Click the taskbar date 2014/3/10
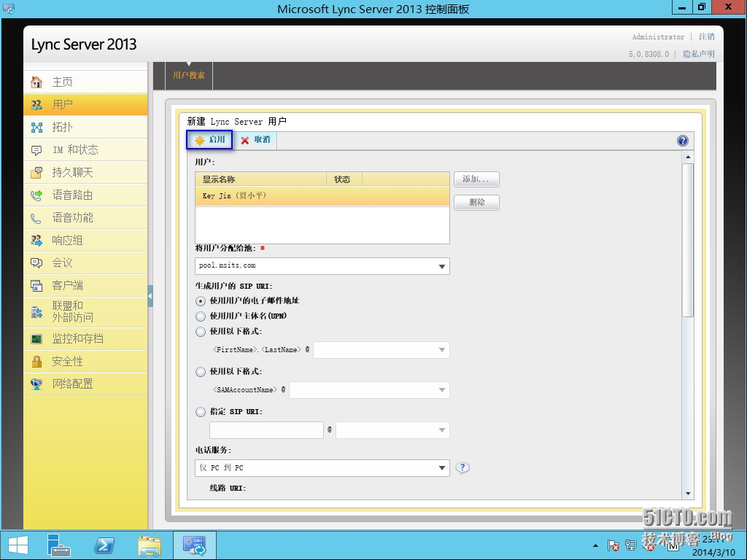This screenshot has width=747, height=560. (x=713, y=553)
